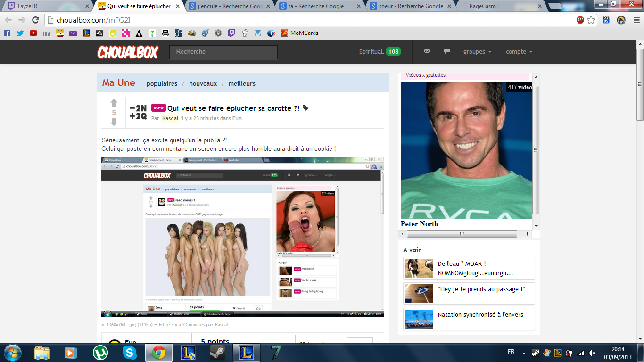644x362 pixels.
Task: Open the Natation synchronisée à l'envers link
Action: pyautogui.click(x=480, y=315)
